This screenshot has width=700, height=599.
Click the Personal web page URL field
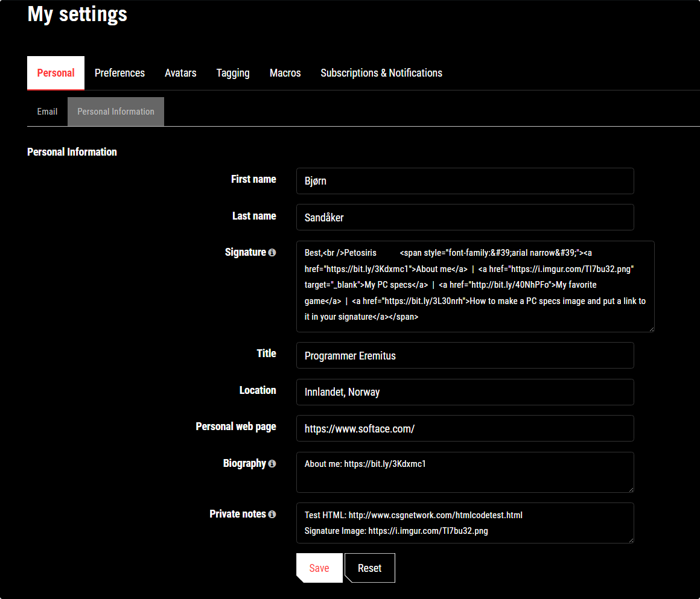[x=465, y=428]
